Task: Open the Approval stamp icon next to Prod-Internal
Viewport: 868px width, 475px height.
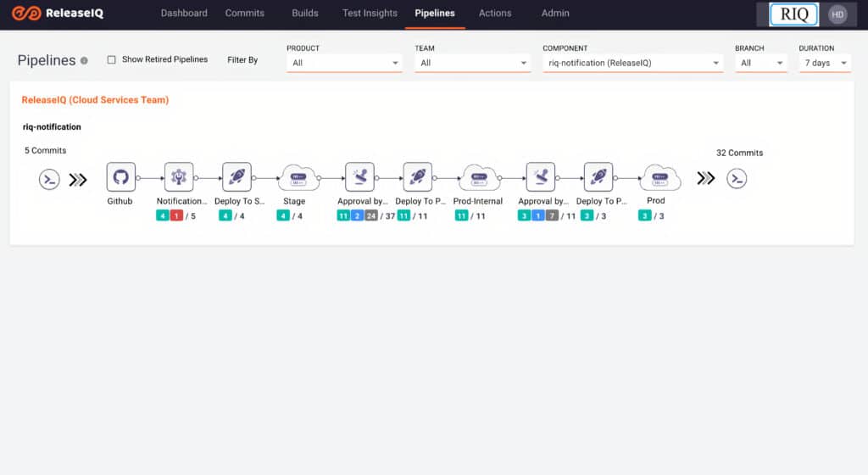Action: [541, 177]
